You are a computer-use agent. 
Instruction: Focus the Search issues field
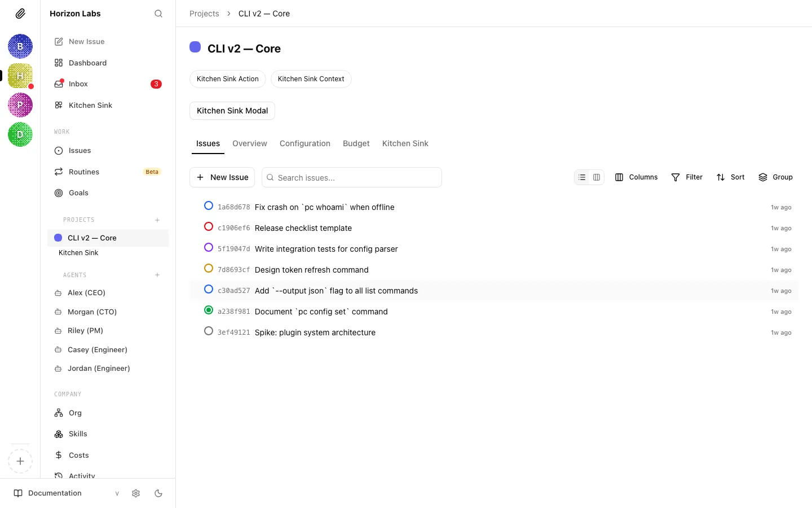pos(352,177)
